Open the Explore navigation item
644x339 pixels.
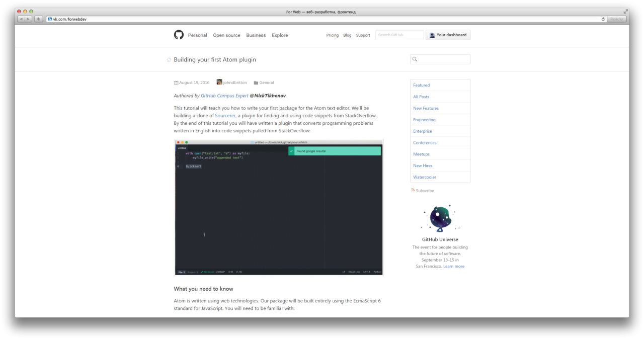280,35
